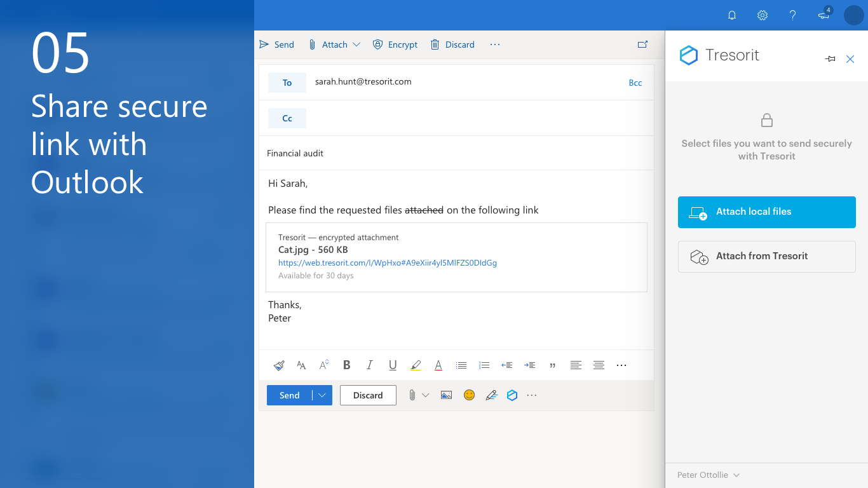Click the font size superscript-style icon
The width and height of the screenshot is (868, 488).
pyautogui.click(x=324, y=365)
